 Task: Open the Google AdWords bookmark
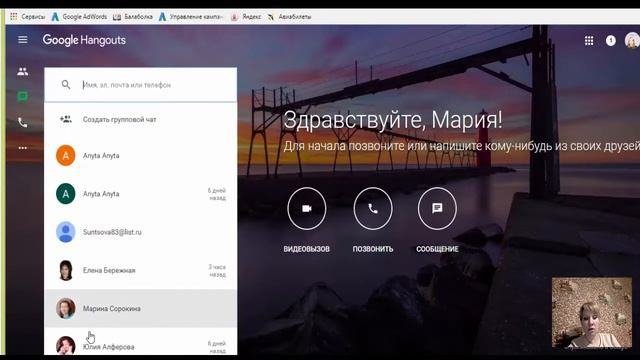click(x=80, y=17)
